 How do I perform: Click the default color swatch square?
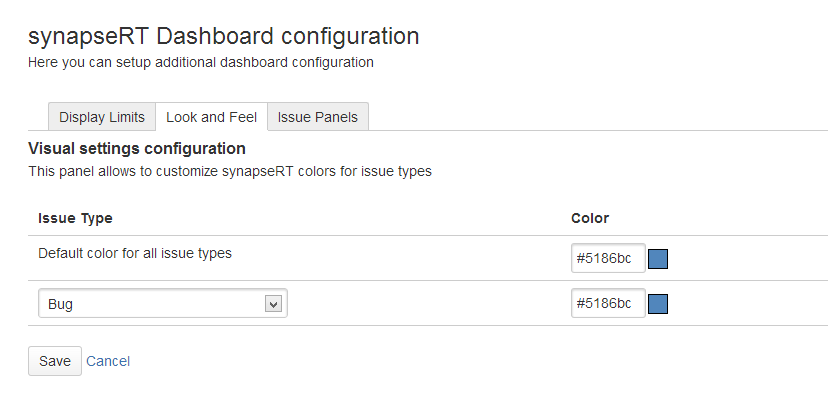pos(658,259)
